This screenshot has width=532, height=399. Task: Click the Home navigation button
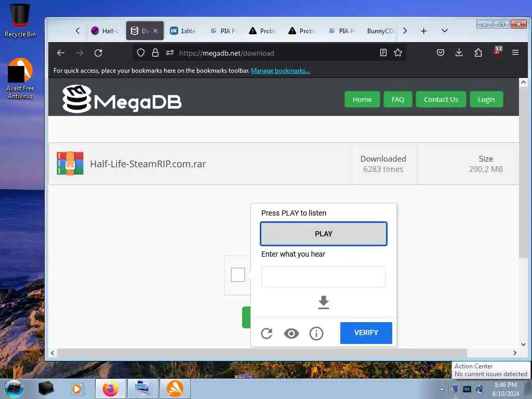click(362, 99)
